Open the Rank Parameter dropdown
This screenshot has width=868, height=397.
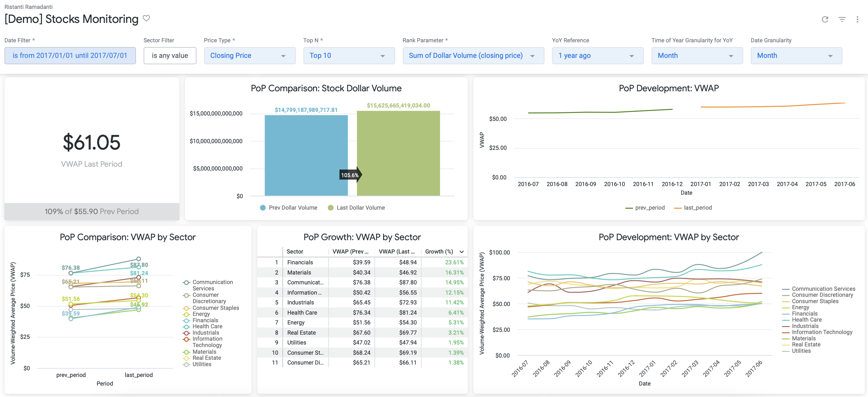[x=473, y=56]
